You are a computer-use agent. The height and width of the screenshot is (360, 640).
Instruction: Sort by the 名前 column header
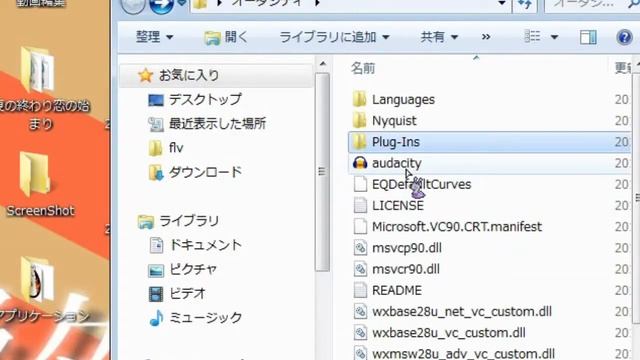(x=363, y=68)
